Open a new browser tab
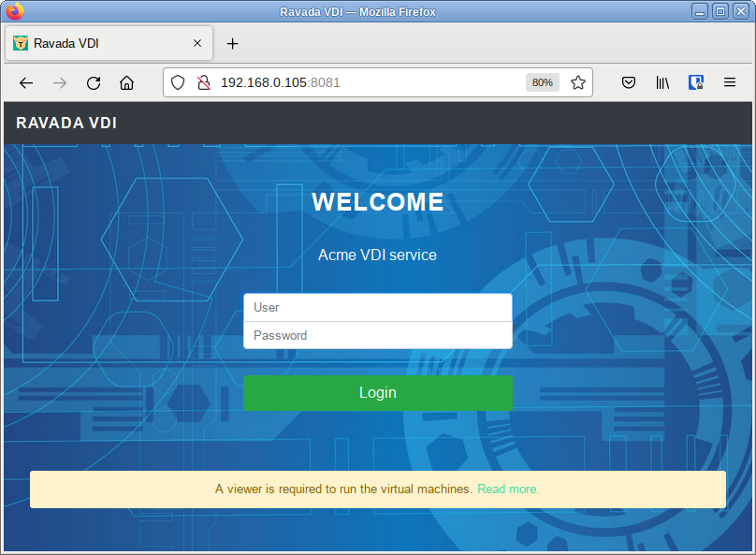Image resolution: width=756 pixels, height=555 pixels. tap(232, 44)
